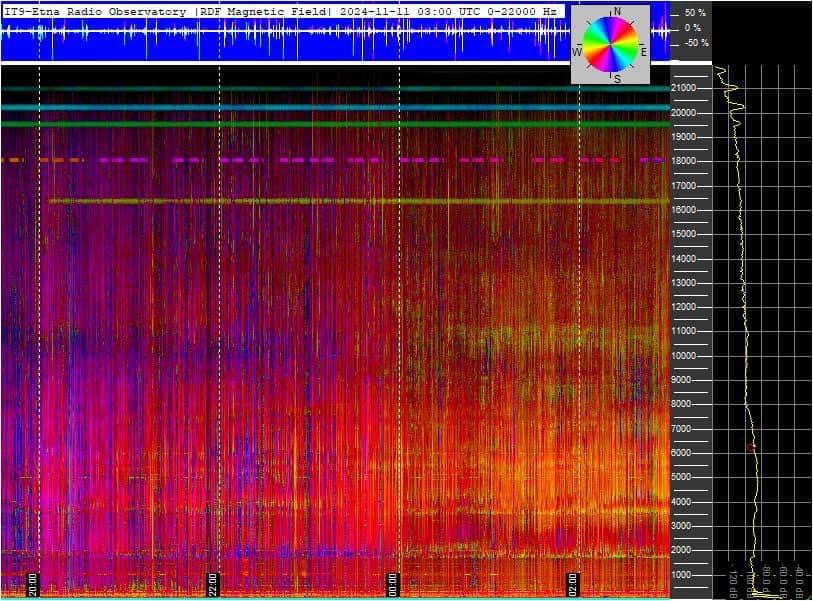Click the W marker on compass
The image size is (813, 601).
tap(577, 50)
